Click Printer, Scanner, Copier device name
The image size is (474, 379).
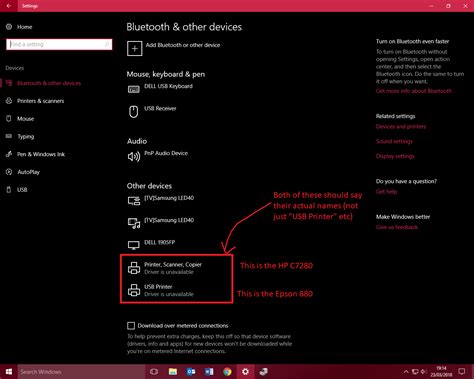[173, 265]
